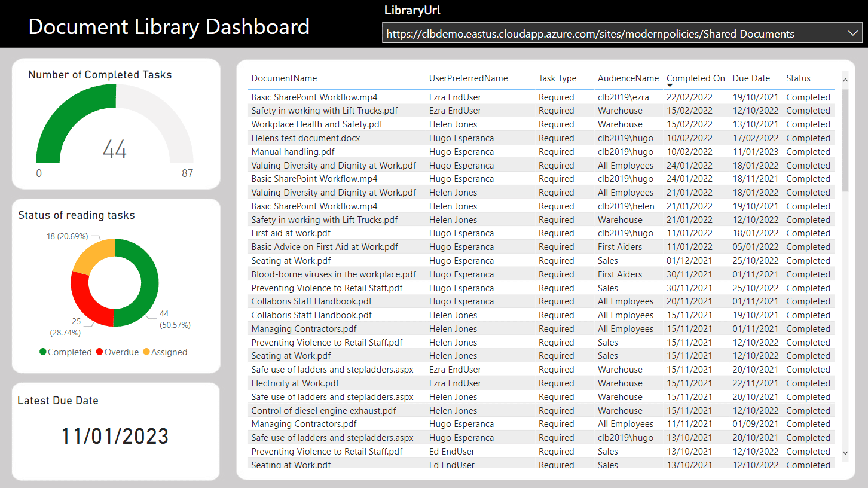This screenshot has width=868, height=488.
Task: Click the Task Type column header
Action: pos(557,78)
